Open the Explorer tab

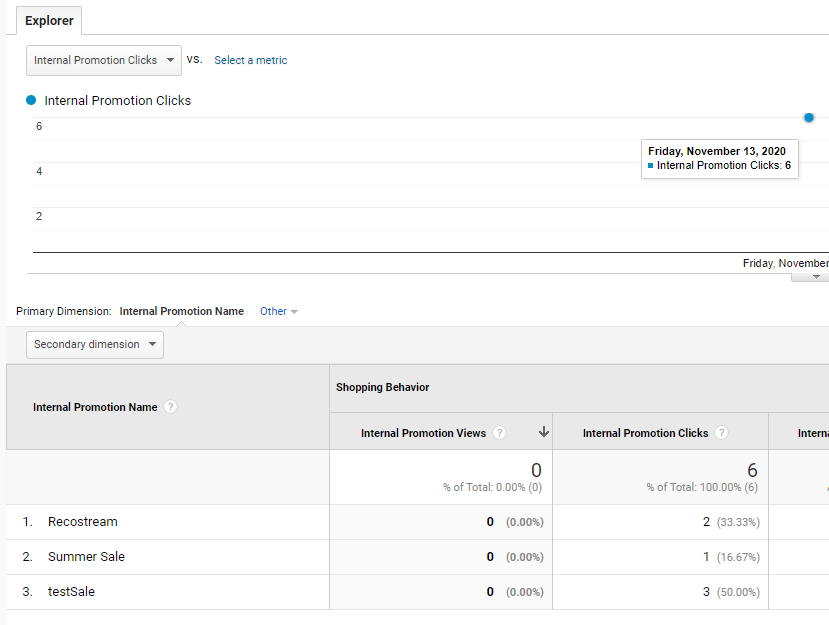[49, 21]
